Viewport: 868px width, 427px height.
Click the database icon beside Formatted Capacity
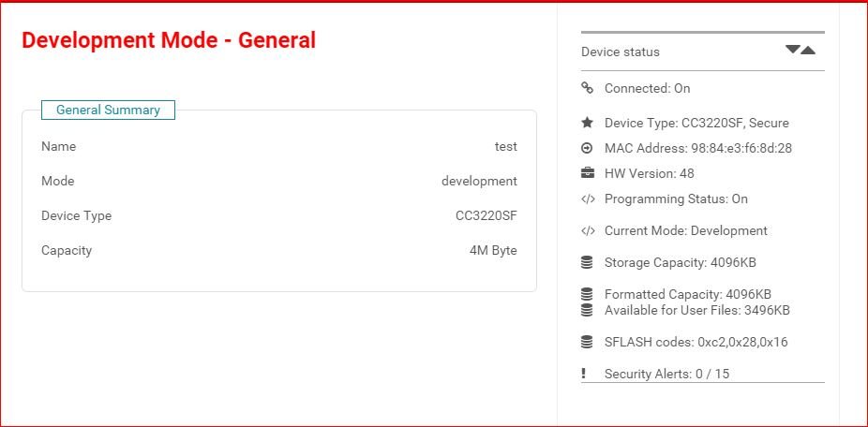tap(588, 294)
